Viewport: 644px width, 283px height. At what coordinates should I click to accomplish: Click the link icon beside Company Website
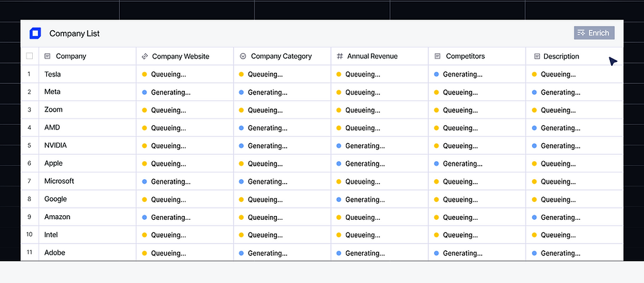point(144,56)
